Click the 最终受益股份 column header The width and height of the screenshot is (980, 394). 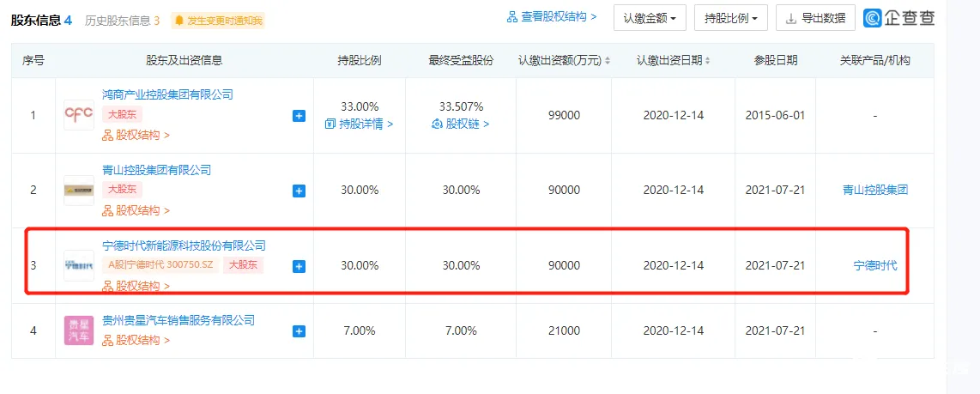461,61
